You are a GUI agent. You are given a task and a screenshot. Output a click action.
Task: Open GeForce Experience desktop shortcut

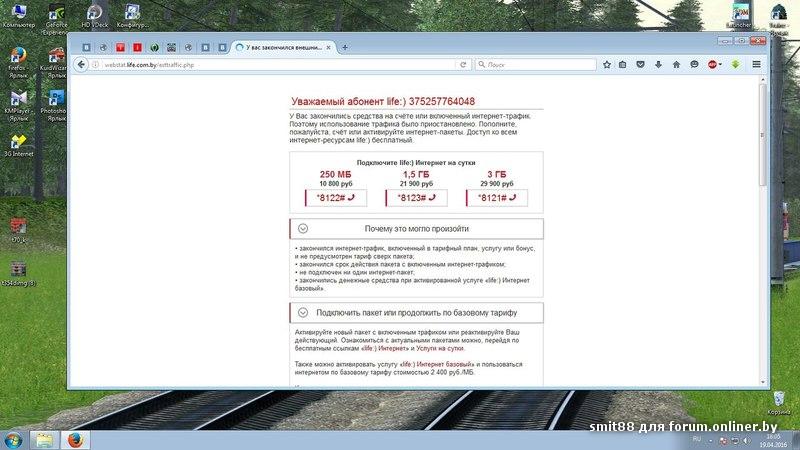[x=56, y=19]
